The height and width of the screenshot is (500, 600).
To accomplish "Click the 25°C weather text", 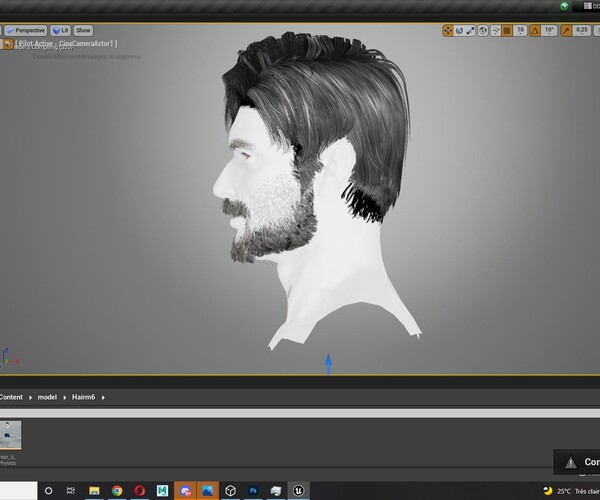I will tap(564, 491).
